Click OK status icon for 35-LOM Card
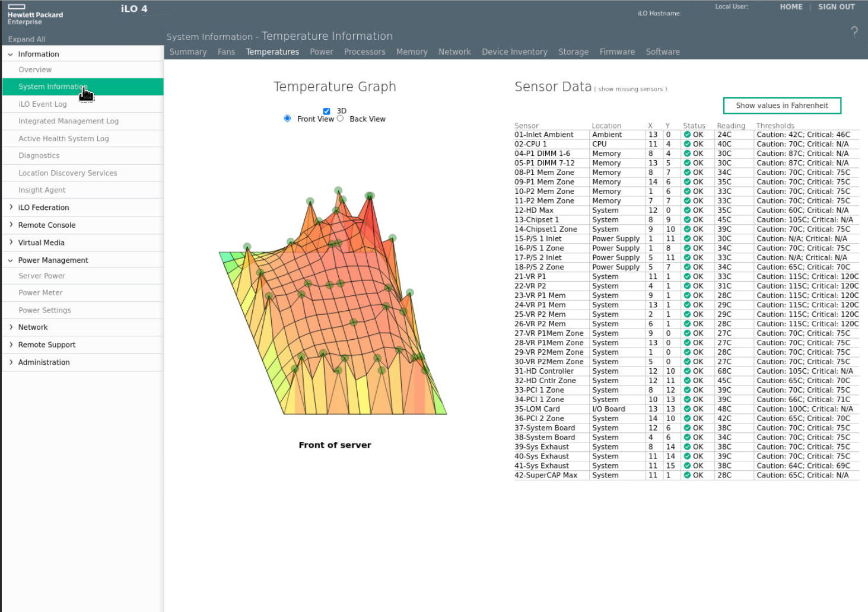868x612 pixels. [687, 409]
